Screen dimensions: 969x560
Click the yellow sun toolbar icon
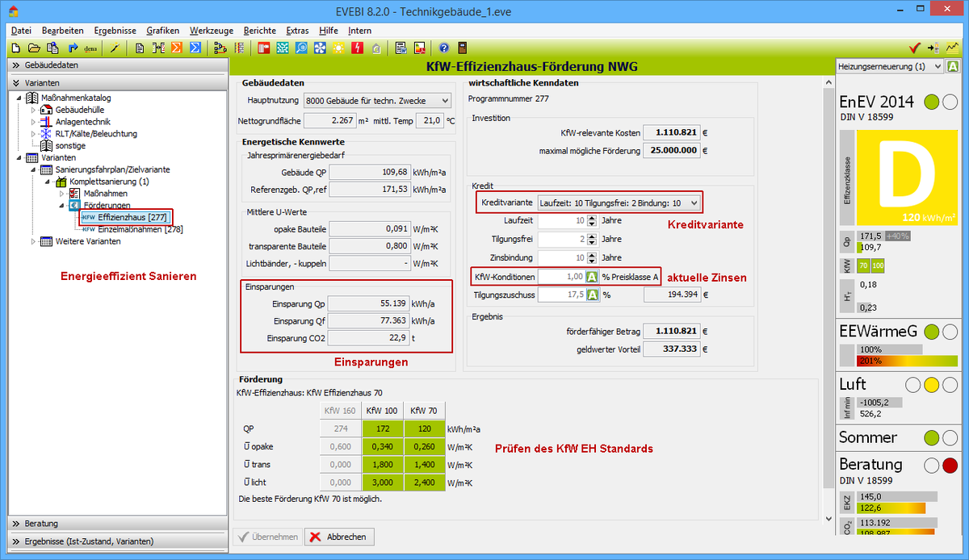click(338, 48)
